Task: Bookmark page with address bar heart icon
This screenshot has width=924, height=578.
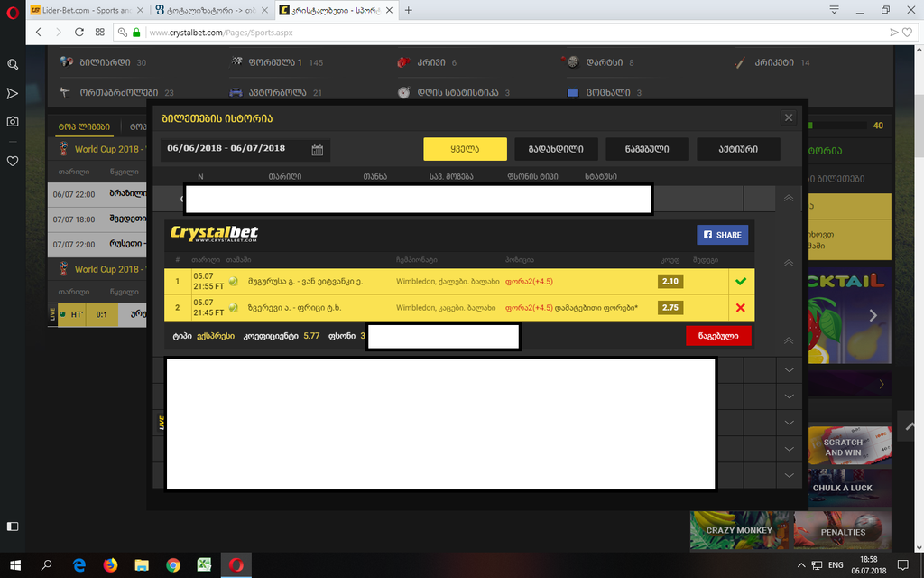Action: 908,33
